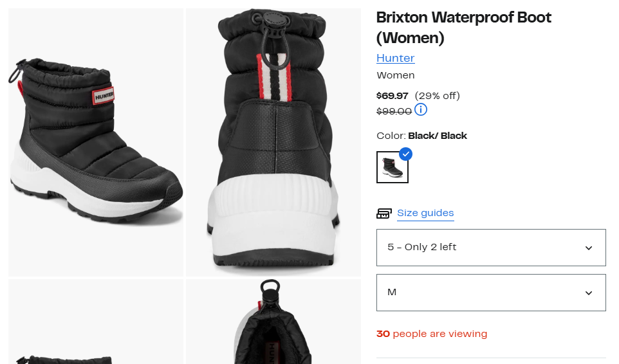Open the side-view boot product image
This screenshot has width=619, height=364.
[x=96, y=141]
